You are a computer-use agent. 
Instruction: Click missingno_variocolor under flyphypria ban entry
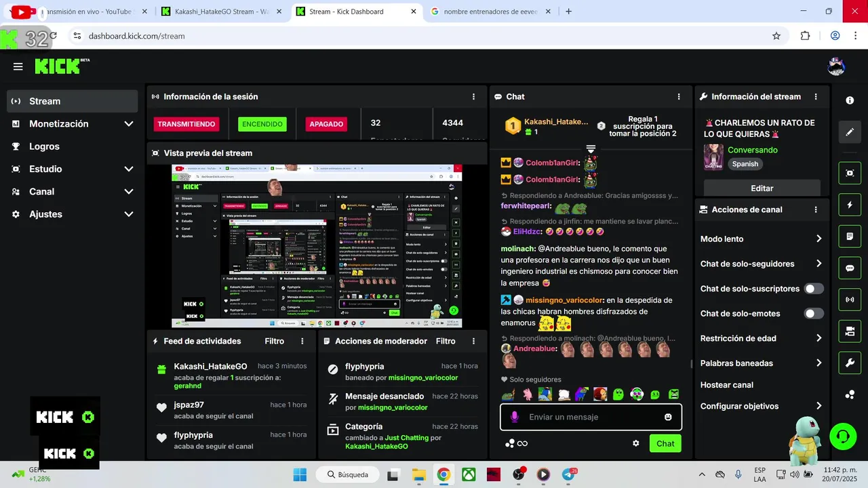click(422, 378)
